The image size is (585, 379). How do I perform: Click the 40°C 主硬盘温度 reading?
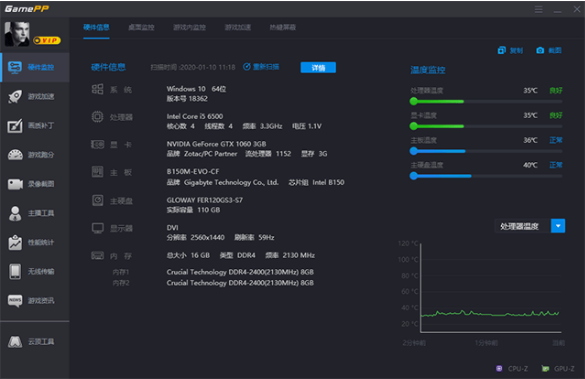point(530,165)
